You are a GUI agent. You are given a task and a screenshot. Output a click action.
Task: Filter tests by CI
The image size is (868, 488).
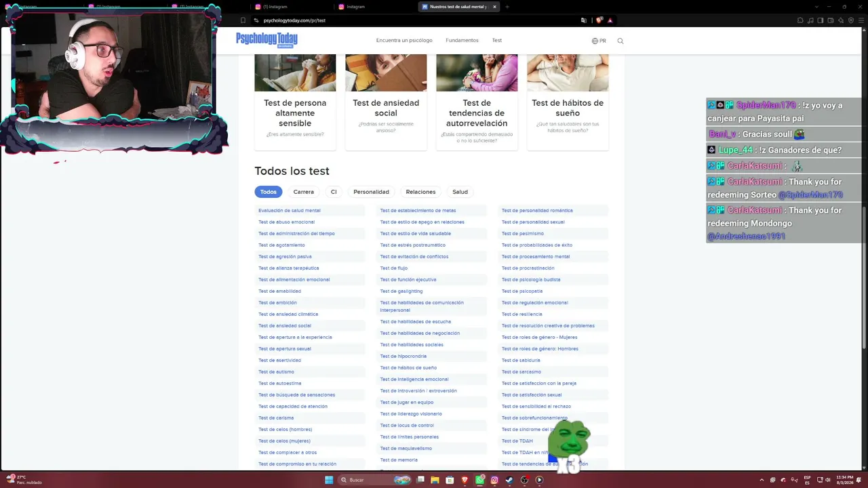pos(334,192)
